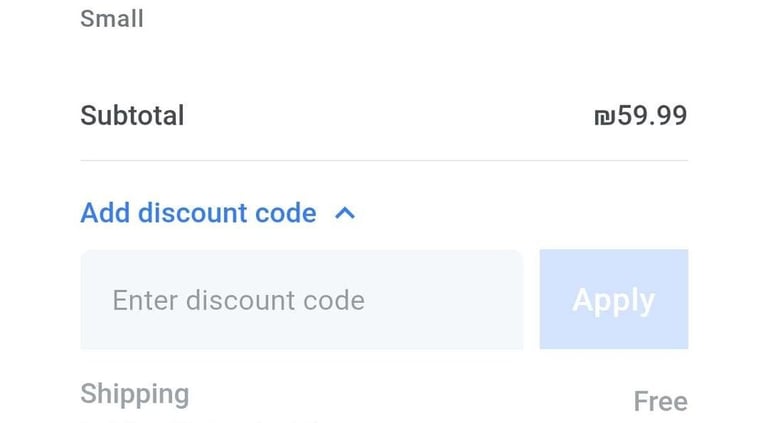Screen dimensions: 768x423
Task: Select the ₪59.99 subtotal amount
Action: tap(640, 115)
